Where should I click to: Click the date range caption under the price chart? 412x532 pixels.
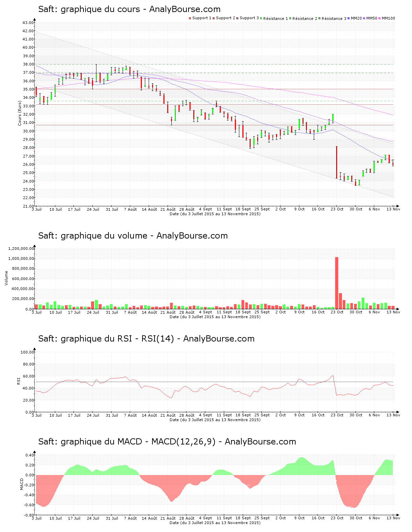pyautogui.click(x=215, y=214)
